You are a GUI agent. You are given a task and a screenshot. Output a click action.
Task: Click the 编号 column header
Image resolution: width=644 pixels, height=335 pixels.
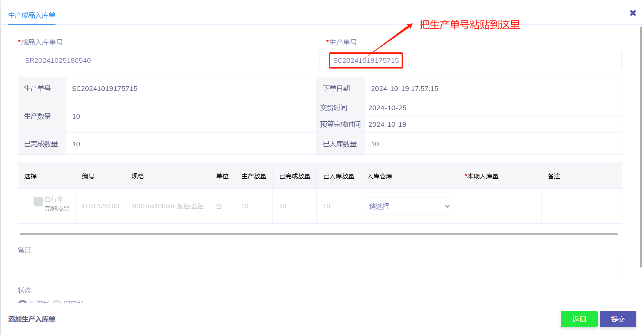click(88, 176)
